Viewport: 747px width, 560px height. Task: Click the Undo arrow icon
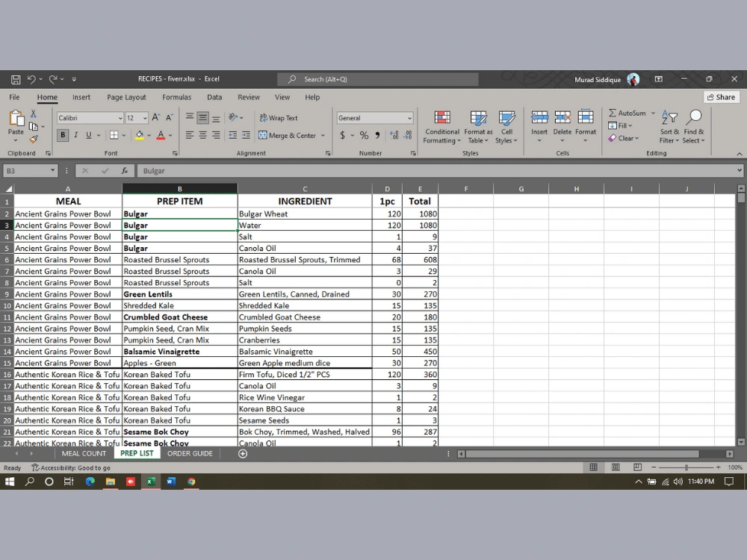pyautogui.click(x=31, y=79)
